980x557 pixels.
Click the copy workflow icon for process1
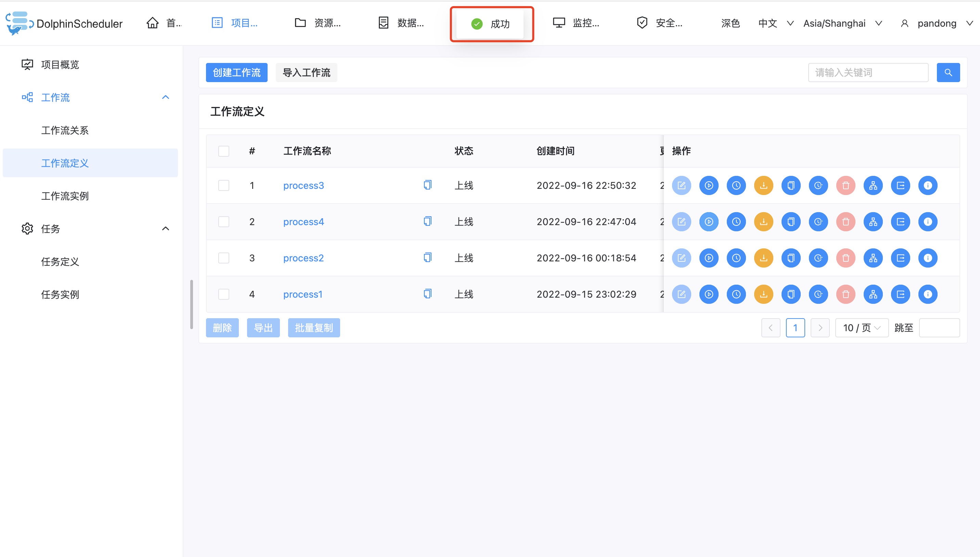pos(791,294)
